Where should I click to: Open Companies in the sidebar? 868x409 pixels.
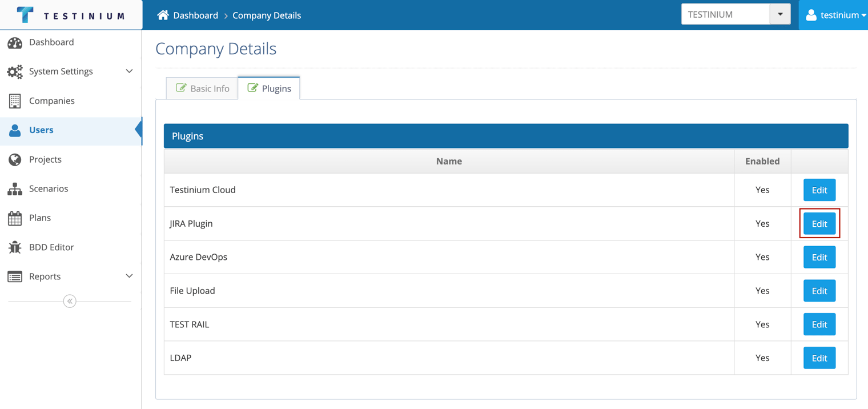point(71,101)
